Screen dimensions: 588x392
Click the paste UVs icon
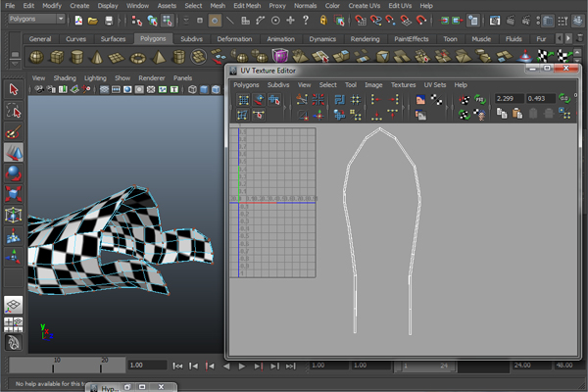pos(517,113)
